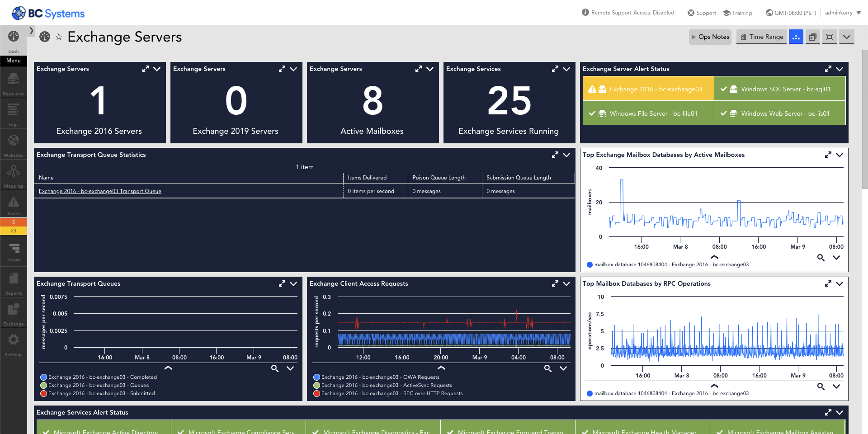
Task: Toggle the ActiveSync Requests series
Action: (382, 385)
